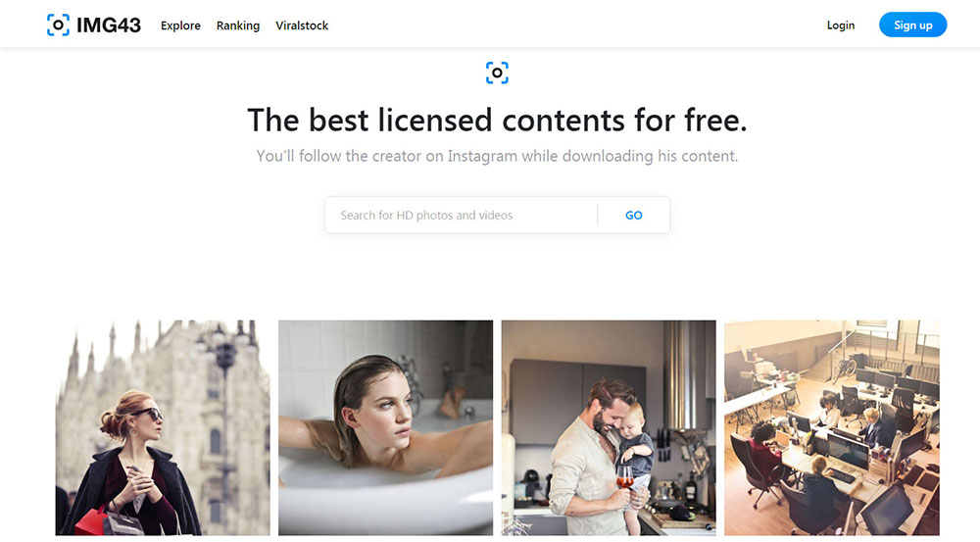980x542 pixels.
Task: Click the blue focus-frame icon above the headline
Action: (x=497, y=73)
